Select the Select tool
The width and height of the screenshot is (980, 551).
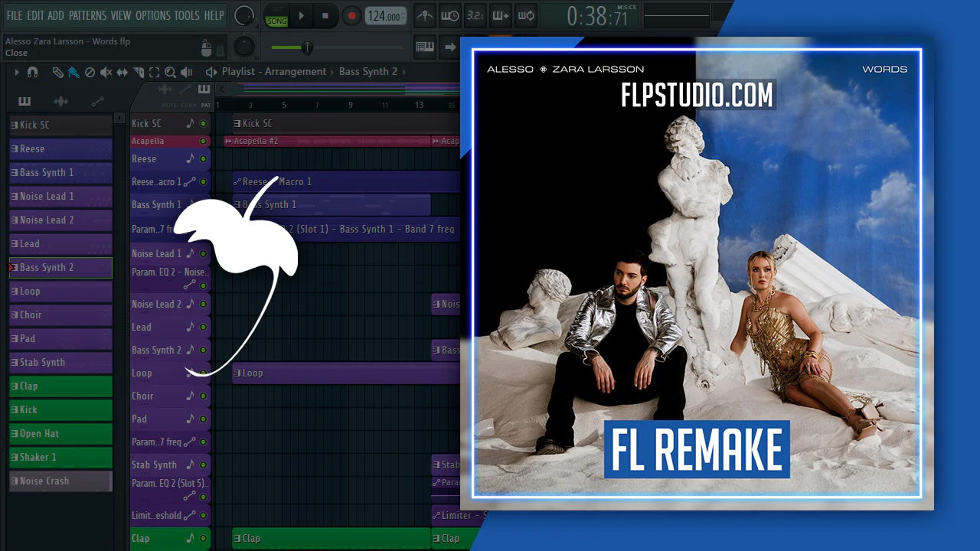154,72
